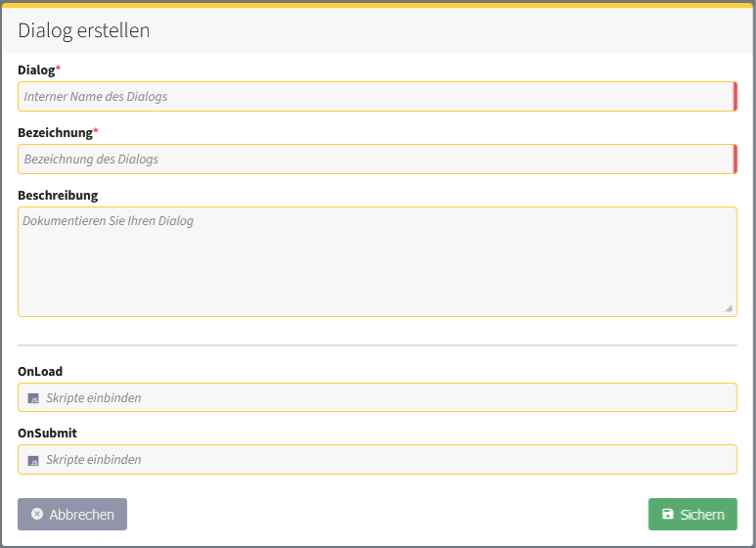Click the 'Beschreibung' field label
756x548 pixels.
pos(58,195)
